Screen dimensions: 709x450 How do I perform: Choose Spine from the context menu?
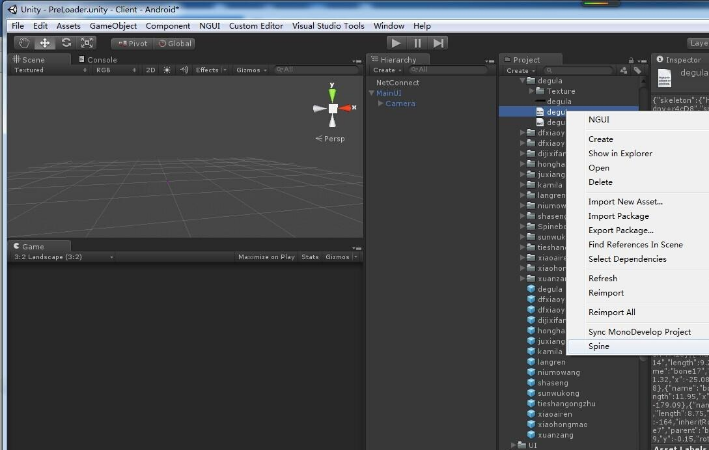tap(599, 346)
